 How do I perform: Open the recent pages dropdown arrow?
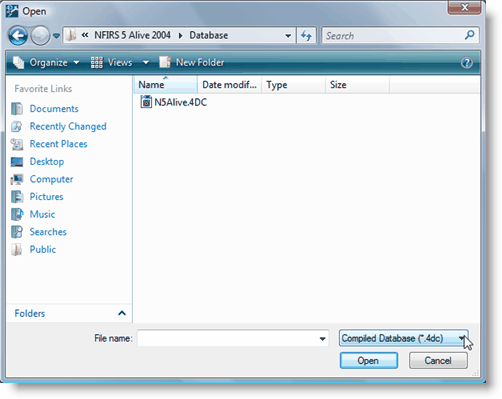tap(56, 36)
